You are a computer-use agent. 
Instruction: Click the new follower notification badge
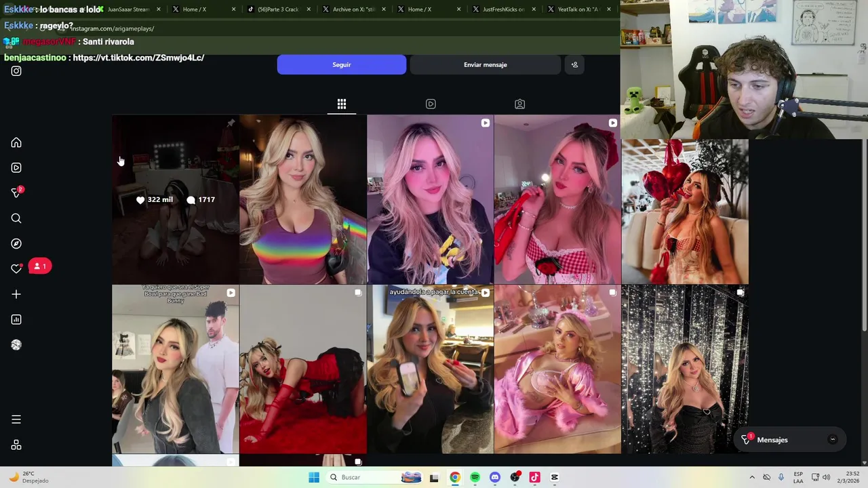(40, 266)
